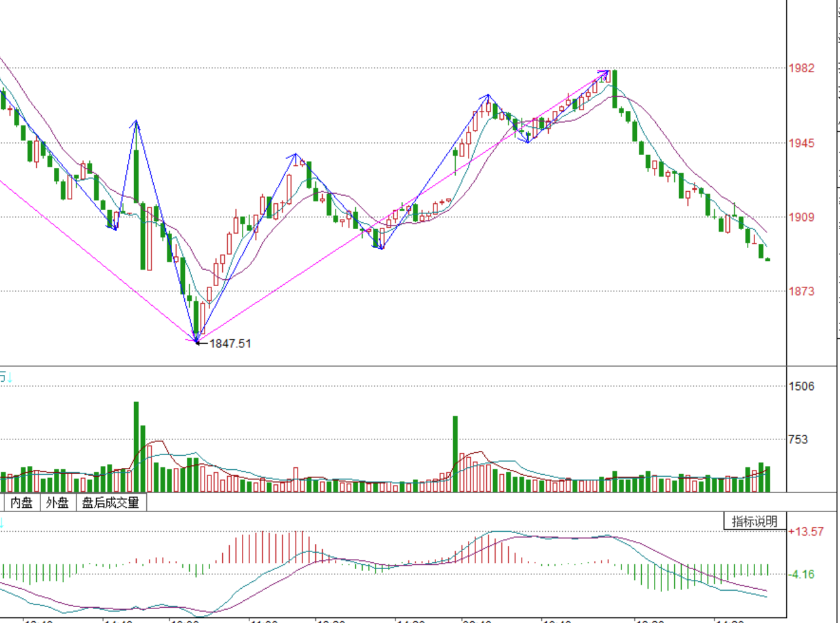Image resolution: width=840 pixels, height=623 pixels.
Task: Click the 1982 price axis label
Action: coord(801,68)
